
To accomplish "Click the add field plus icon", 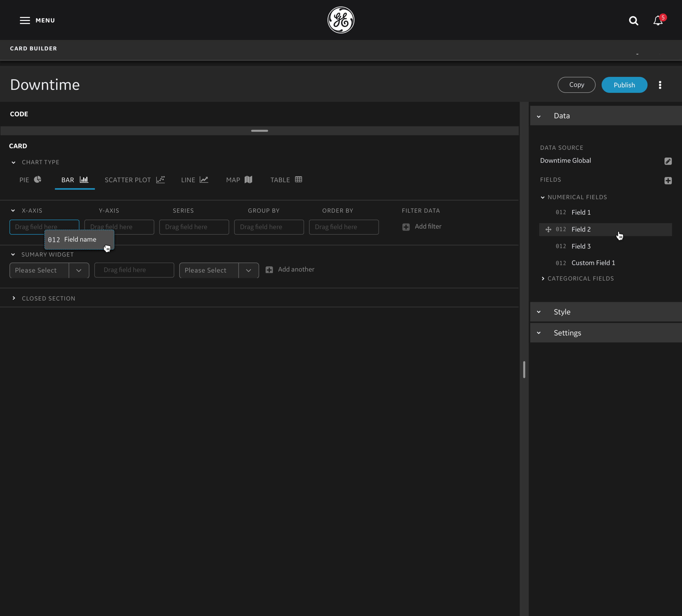I will click(x=668, y=181).
